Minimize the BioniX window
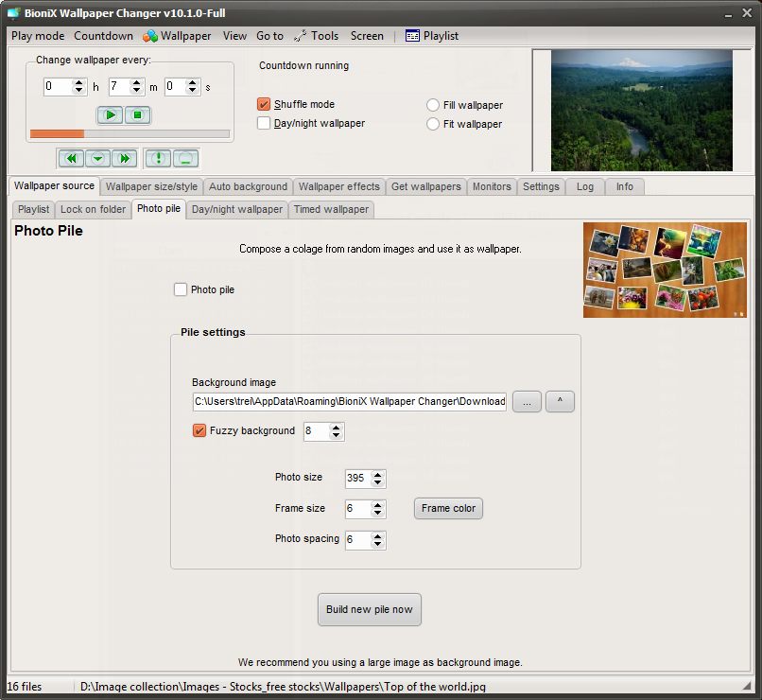Image resolution: width=762 pixels, height=700 pixels. [728, 13]
